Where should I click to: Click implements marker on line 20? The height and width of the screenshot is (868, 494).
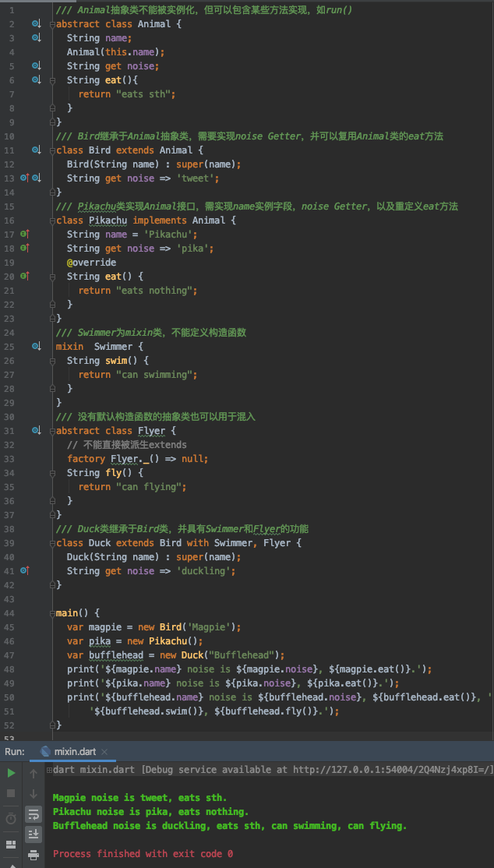24,277
